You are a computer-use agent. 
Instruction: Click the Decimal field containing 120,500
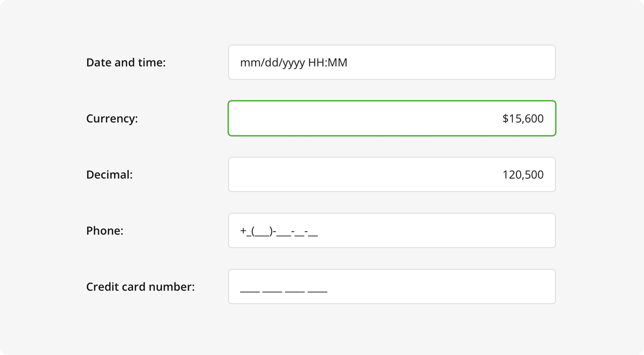pyautogui.click(x=392, y=174)
